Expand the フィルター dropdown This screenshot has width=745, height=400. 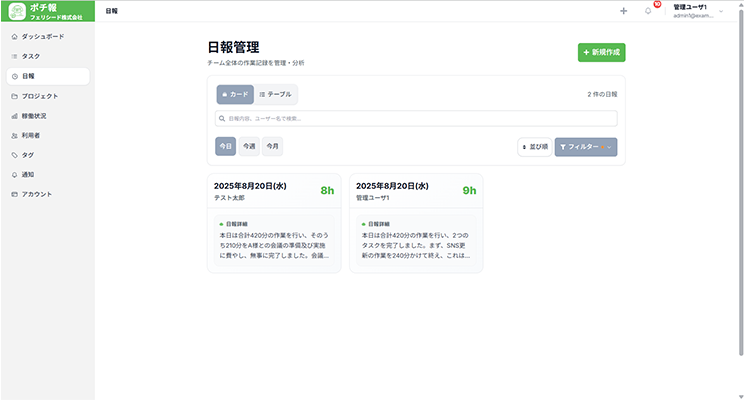click(585, 147)
